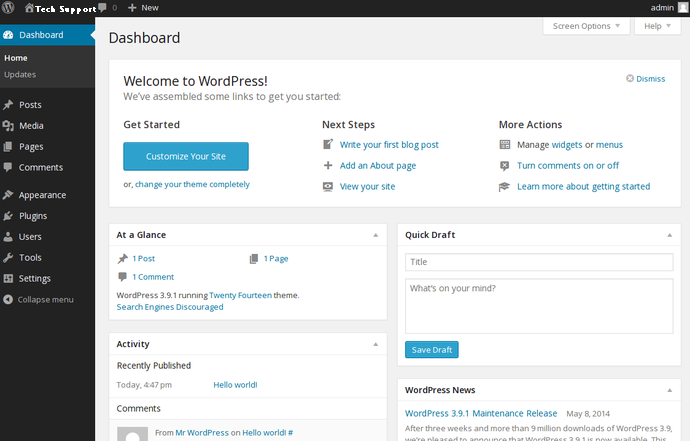The height and width of the screenshot is (441, 690).
Task: Open the Help dropdown tab
Action: [657, 26]
